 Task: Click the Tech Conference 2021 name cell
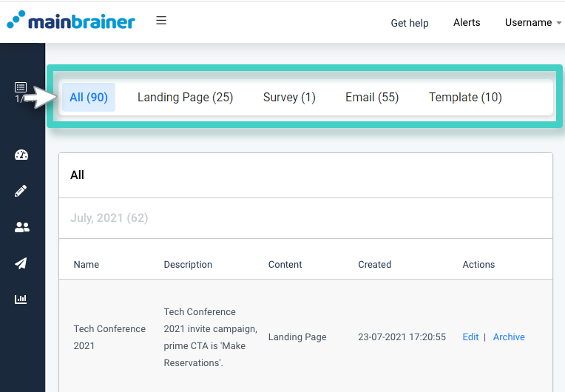(x=109, y=337)
